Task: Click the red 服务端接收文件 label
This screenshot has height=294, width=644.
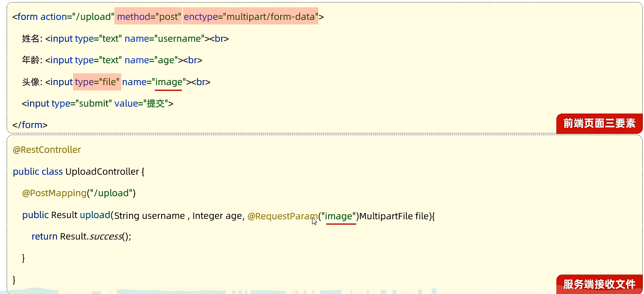Action: tap(599, 284)
